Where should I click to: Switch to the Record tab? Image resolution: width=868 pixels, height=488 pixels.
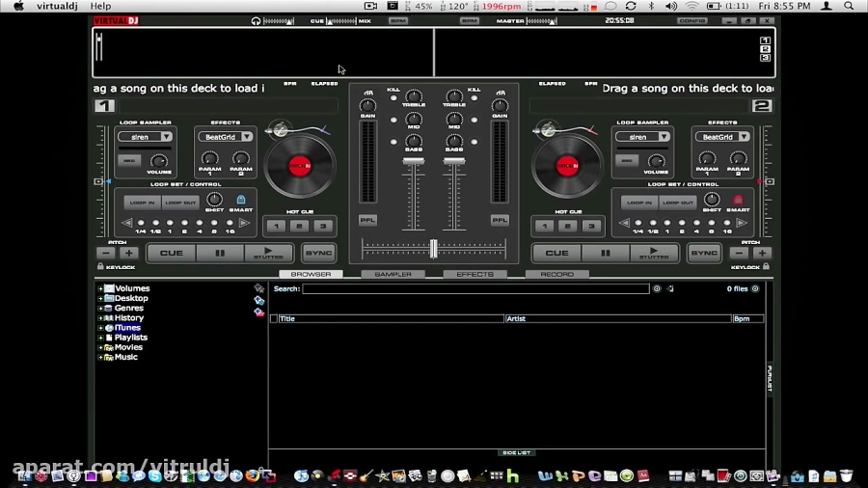pos(556,275)
